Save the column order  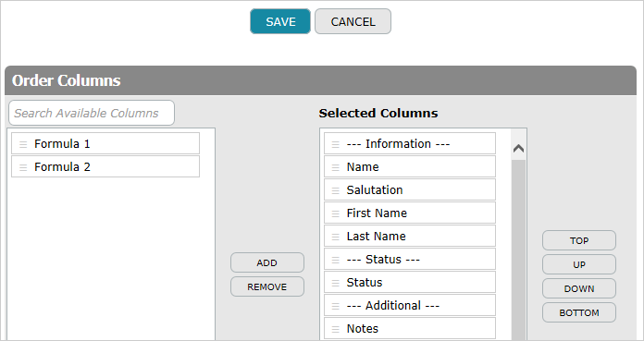[x=280, y=21]
